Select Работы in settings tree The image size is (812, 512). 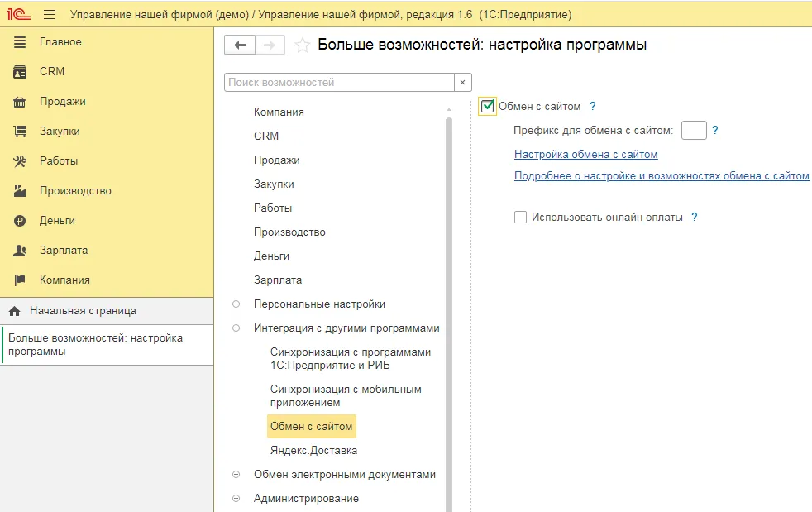pos(273,208)
